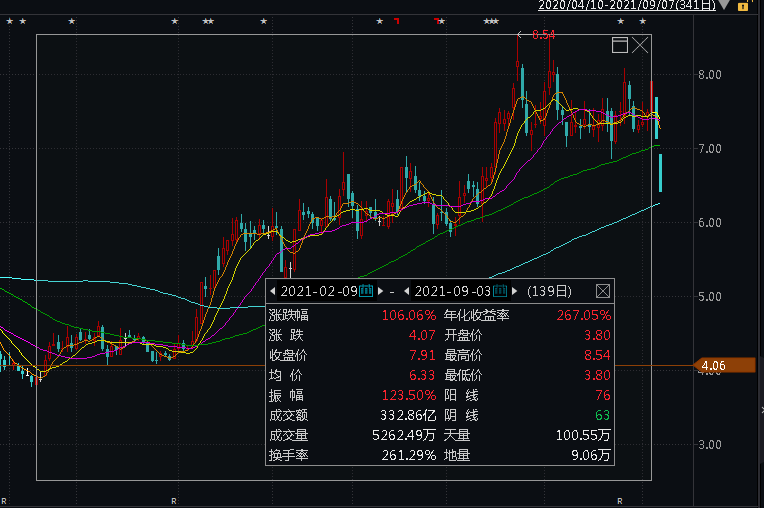Step end date 2021-09-03 forward one day

coord(515,291)
